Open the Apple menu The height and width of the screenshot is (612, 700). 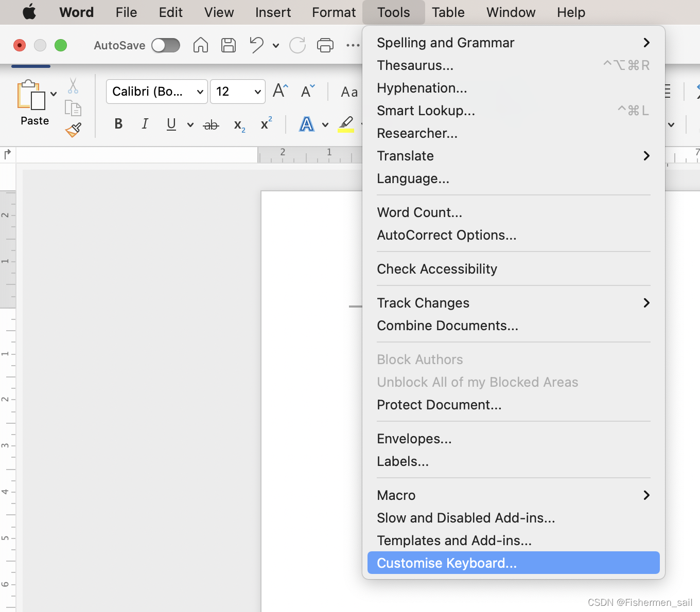(29, 12)
